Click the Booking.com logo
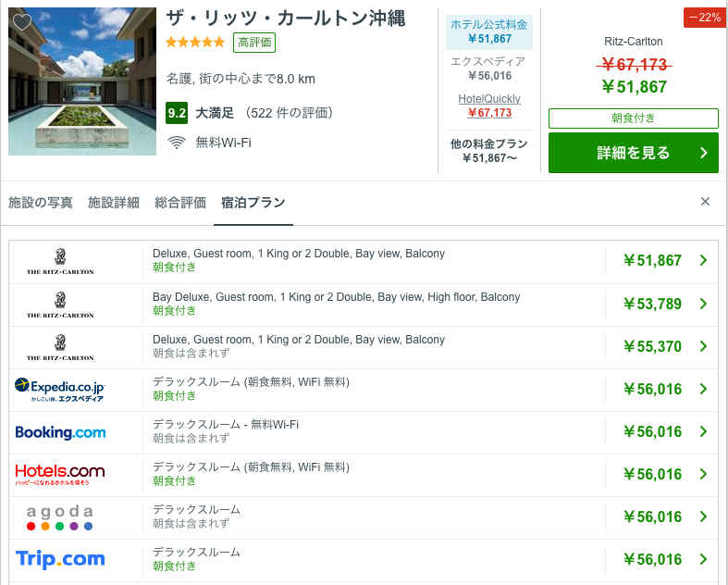The height and width of the screenshot is (585, 728). (x=60, y=432)
